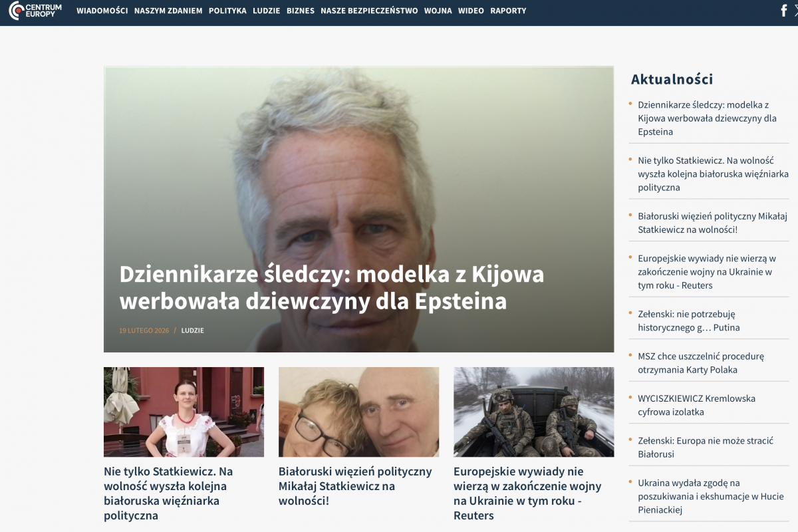The height and width of the screenshot is (532, 798).
Task: Go to the Naszym Zdaniem section
Action: pyautogui.click(x=168, y=11)
